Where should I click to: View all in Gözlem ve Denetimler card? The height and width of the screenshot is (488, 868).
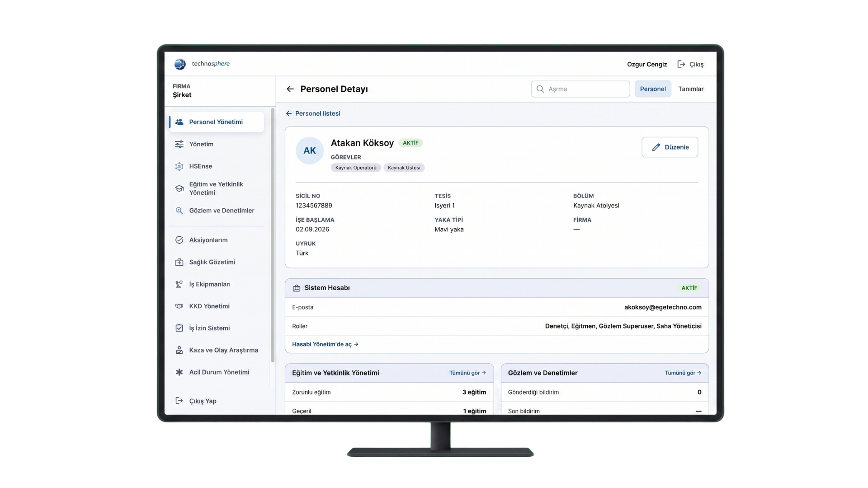coord(683,373)
